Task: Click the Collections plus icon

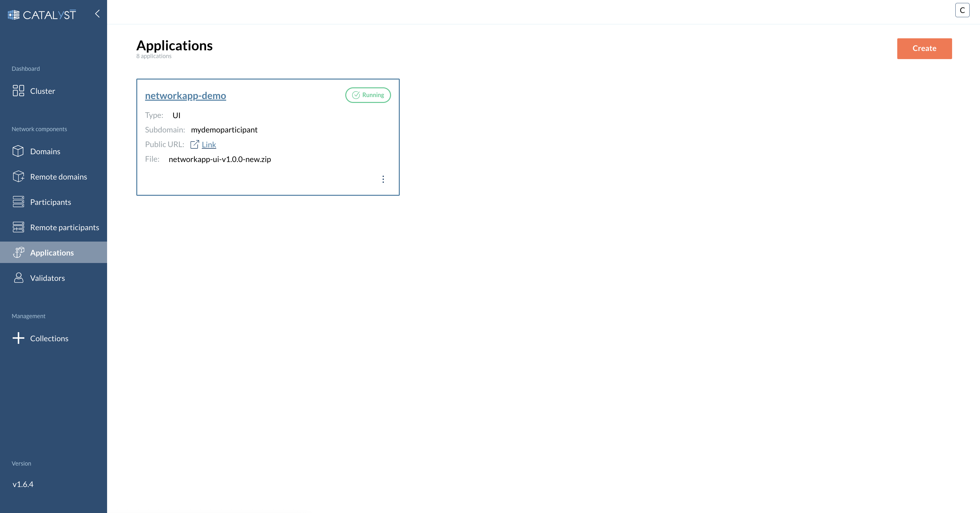Action: (18, 338)
